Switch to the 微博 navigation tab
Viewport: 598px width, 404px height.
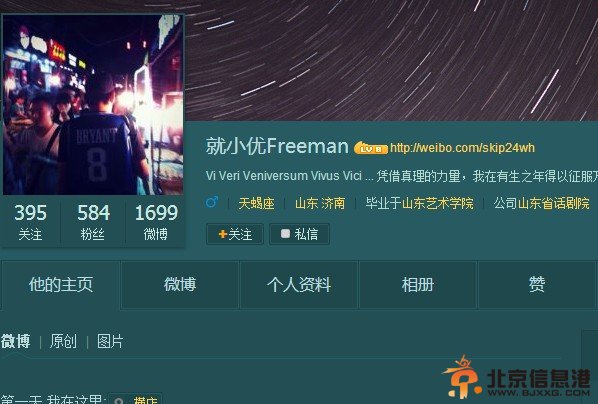point(180,285)
